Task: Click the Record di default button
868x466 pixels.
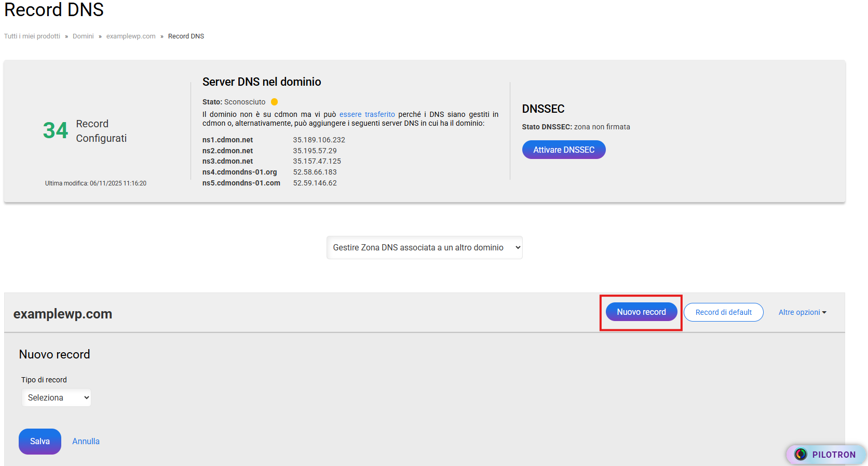Action: point(723,312)
